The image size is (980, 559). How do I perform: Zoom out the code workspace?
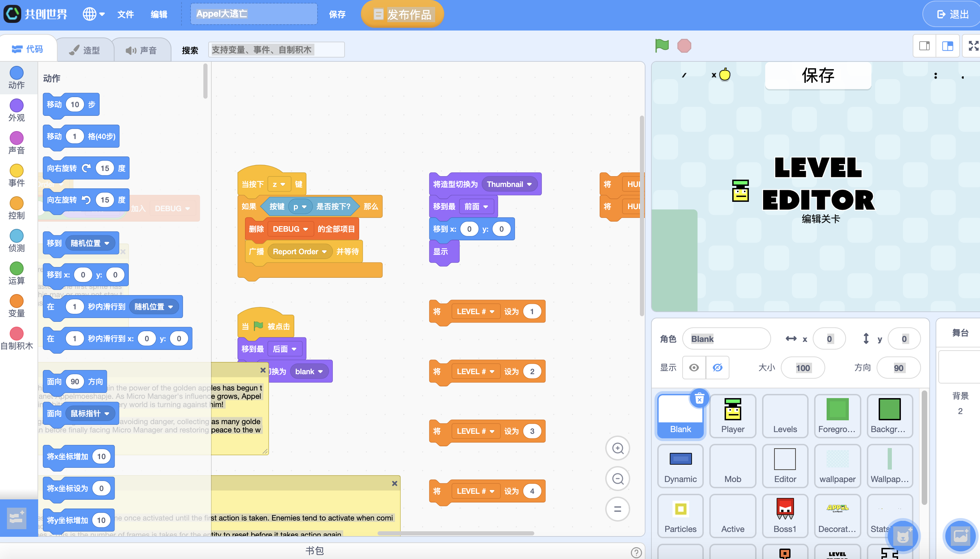(617, 479)
